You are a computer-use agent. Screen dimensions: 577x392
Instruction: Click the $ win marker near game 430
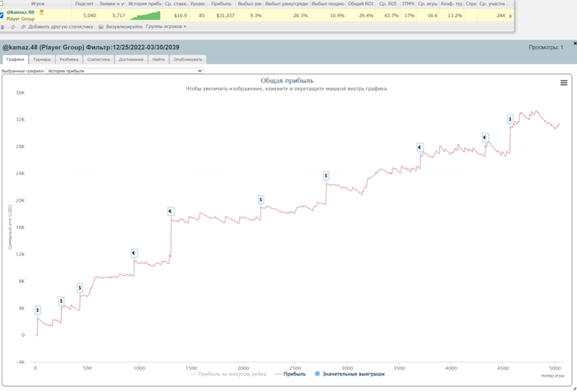(80, 287)
